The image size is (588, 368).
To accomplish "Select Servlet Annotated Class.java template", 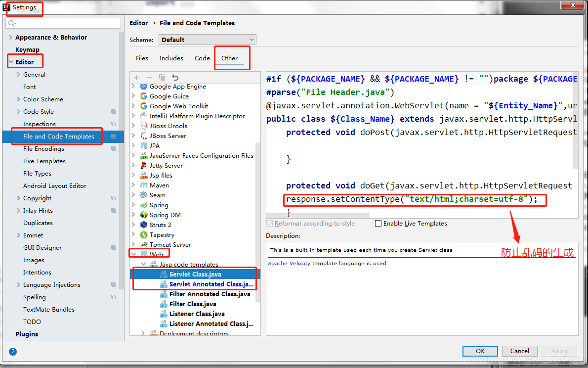I will [211, 284].
